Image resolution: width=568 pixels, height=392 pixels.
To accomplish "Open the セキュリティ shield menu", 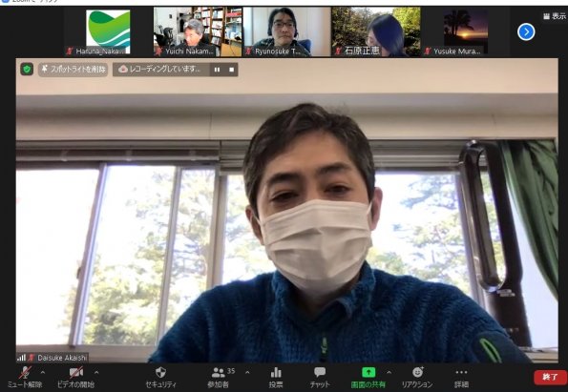I will point(160,377).
